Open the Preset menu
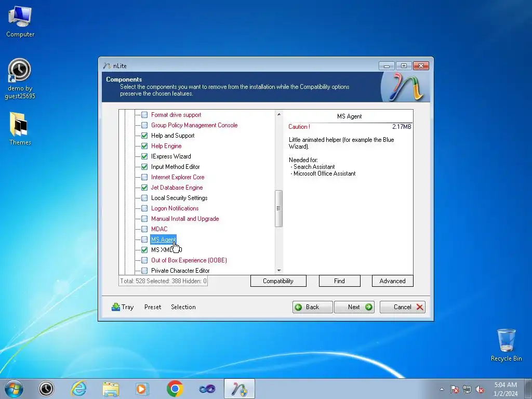This screenshot has width=532, height=399. click(153, 307)
